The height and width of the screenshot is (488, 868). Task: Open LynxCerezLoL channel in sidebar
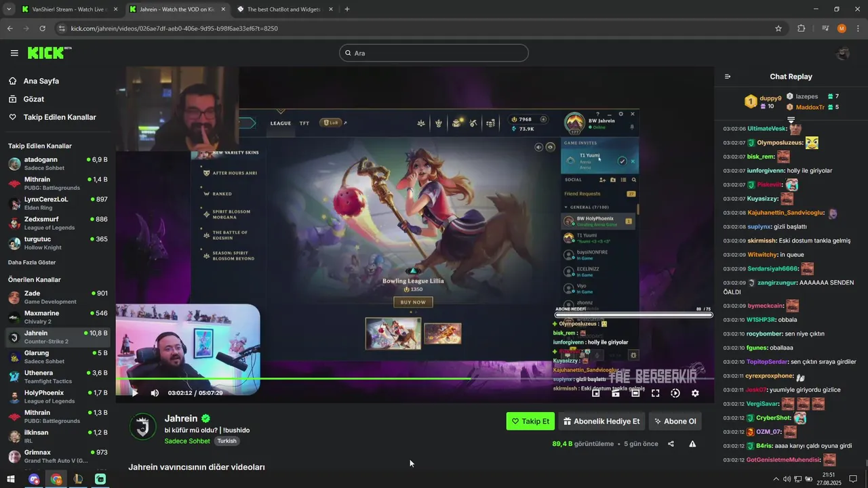[x=58, y=203]
